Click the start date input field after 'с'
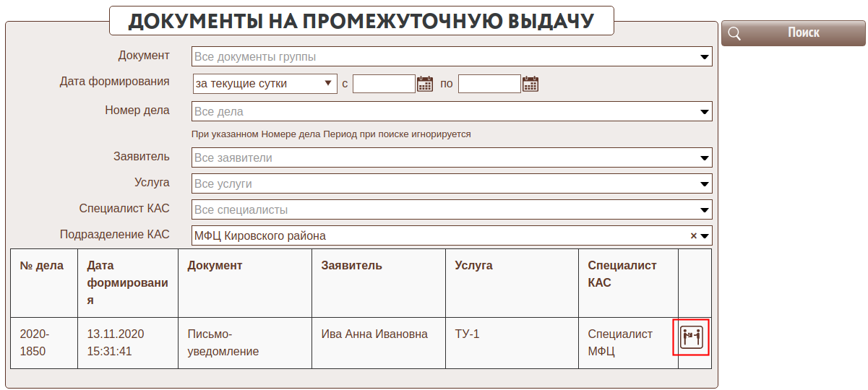The height and width of the screenshot is (390, 868). coord(384,84)
